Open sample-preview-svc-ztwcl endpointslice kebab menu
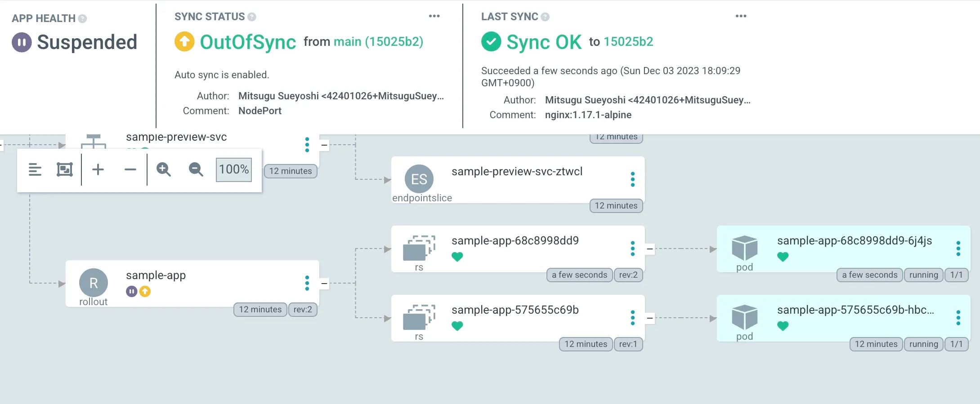Image resolution: width=980 pixels, height=404 pixels. [x=633, y=179]
